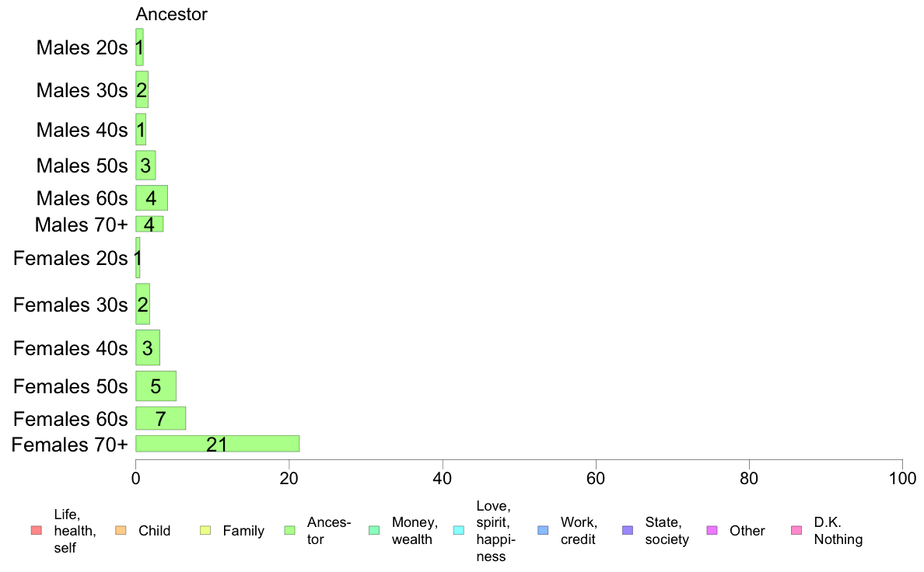Click the Females 20s axis label
Viewport: 924px width, 572px height.
tap(70, 258)
